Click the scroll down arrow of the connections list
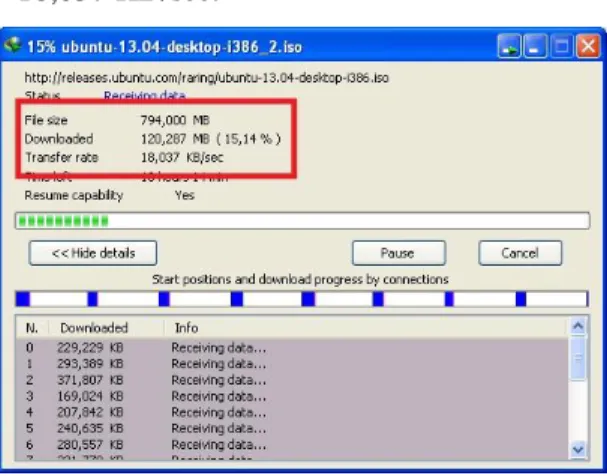 [578, 450]
